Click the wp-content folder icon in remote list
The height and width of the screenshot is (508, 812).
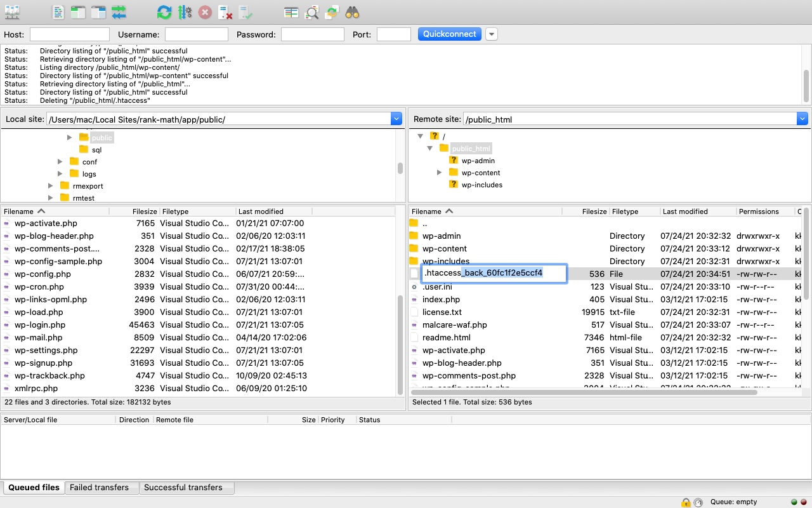click(414, 248)
